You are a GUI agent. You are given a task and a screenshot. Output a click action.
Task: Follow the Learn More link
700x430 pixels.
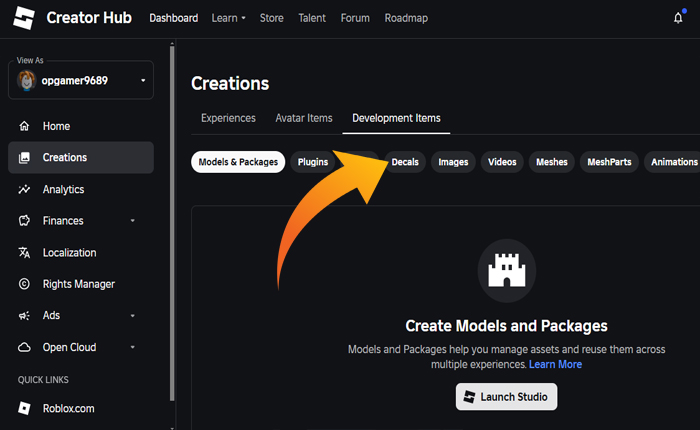pos(555,364)
